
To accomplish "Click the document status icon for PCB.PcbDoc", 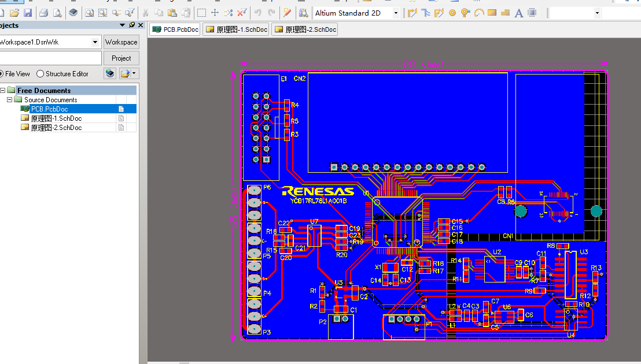I will (x=121, y=109).
